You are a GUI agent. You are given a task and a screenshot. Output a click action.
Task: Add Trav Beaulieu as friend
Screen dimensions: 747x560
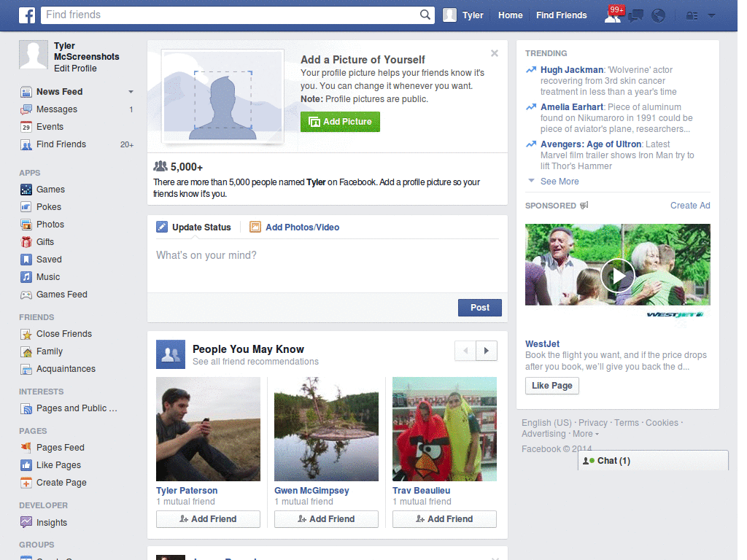tap(444, 519)
